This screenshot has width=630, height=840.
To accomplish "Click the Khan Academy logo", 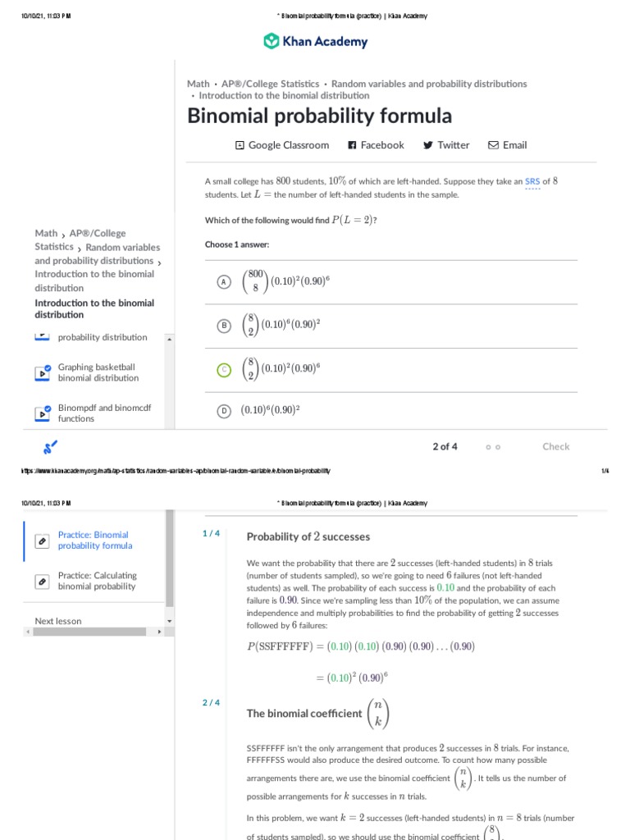I will 315,42.
